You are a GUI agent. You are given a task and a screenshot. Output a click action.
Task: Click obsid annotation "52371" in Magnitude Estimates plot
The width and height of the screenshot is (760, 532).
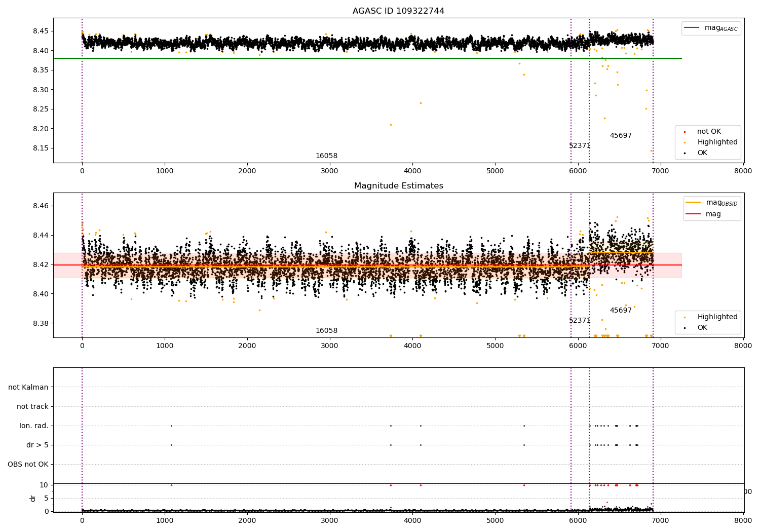580,321
